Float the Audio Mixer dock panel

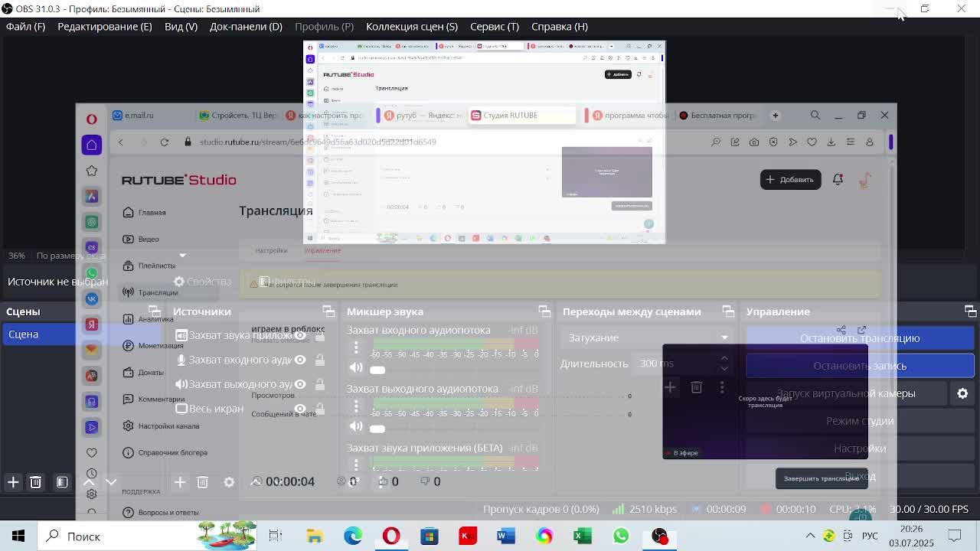coord(544,311)
